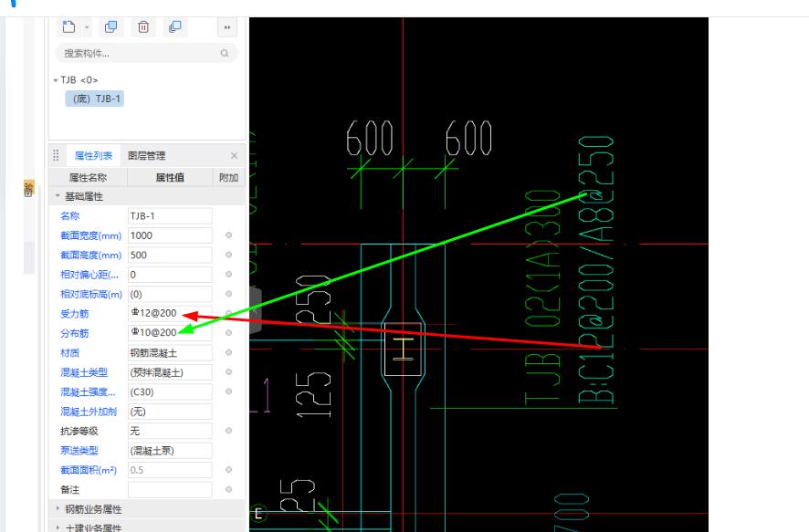This screenshot has width=809, height=532.
Task: Click the search magnifier icon
Action: point(225,53)
